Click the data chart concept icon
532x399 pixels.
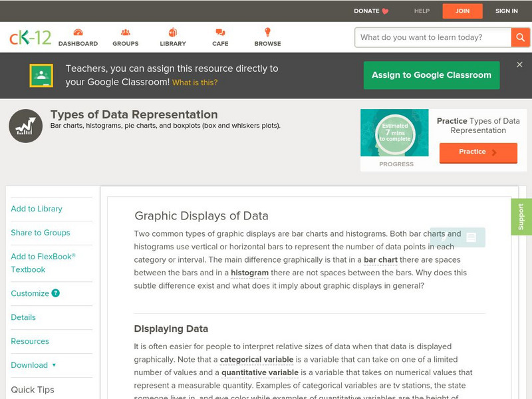[26, 126]
